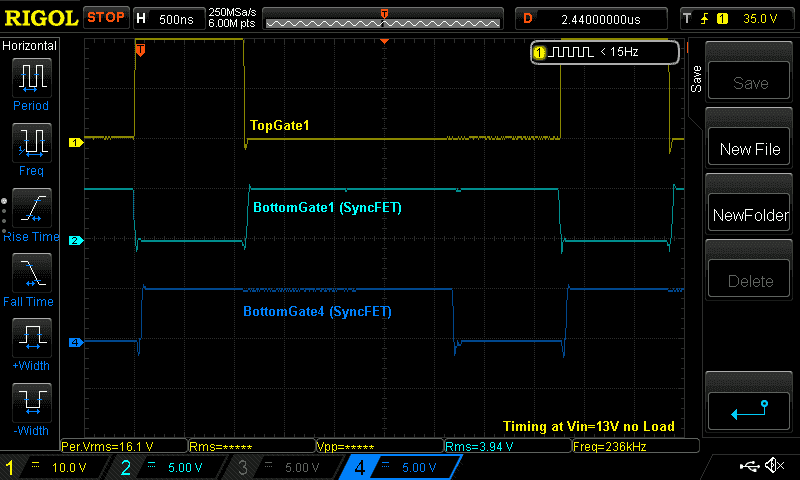This screenshot has height=480, width=800.
Task: Choose the Rise Time measurement icon
Action: [x=31, y=209]
